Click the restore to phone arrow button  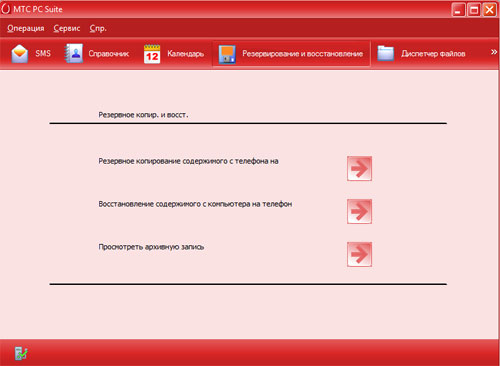(x=359, y=211)
